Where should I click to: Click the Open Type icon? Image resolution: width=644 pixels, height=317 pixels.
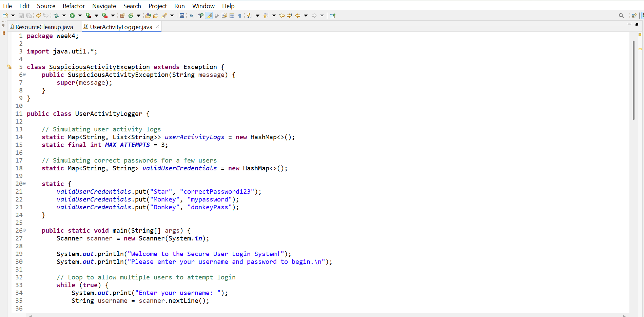[x=148, y=16]
